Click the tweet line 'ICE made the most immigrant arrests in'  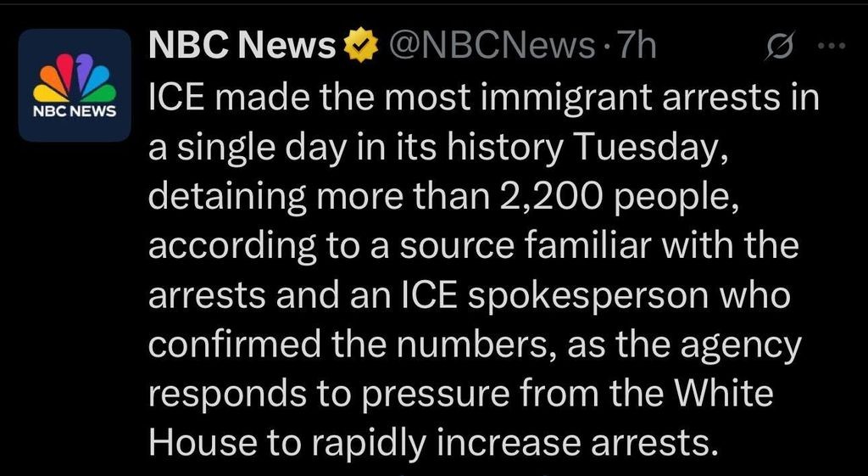tap(483, 98)
